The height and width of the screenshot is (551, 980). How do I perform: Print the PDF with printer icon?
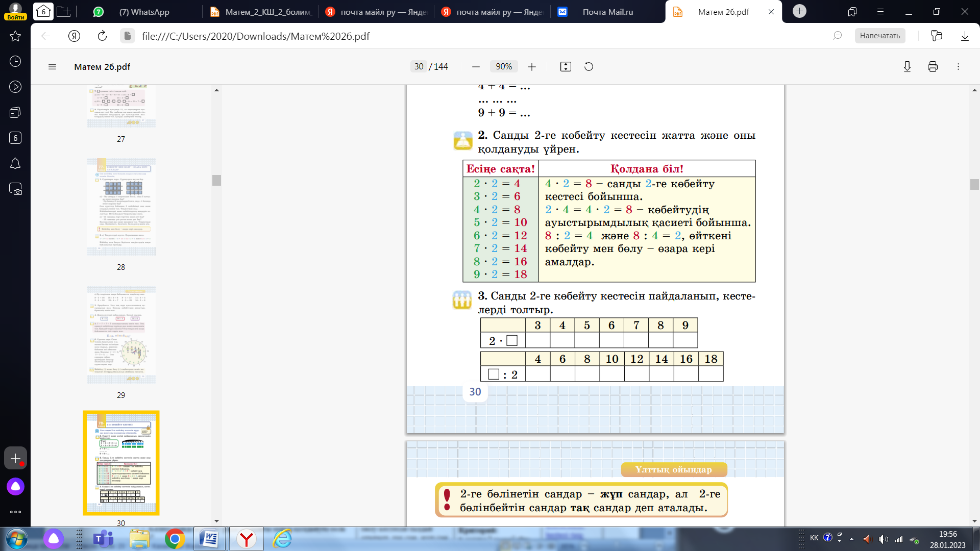pyautogui.click(x=933, y=67)
